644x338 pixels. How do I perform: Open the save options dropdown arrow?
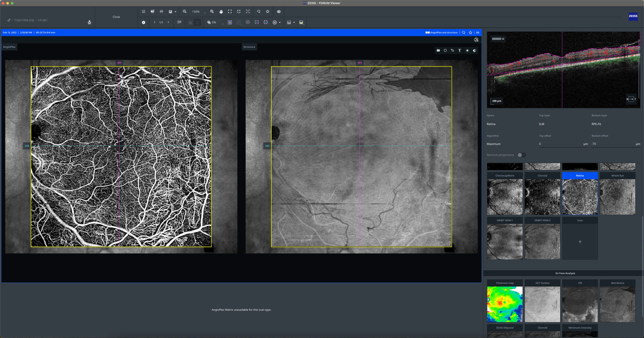click(x=175, y=12)
